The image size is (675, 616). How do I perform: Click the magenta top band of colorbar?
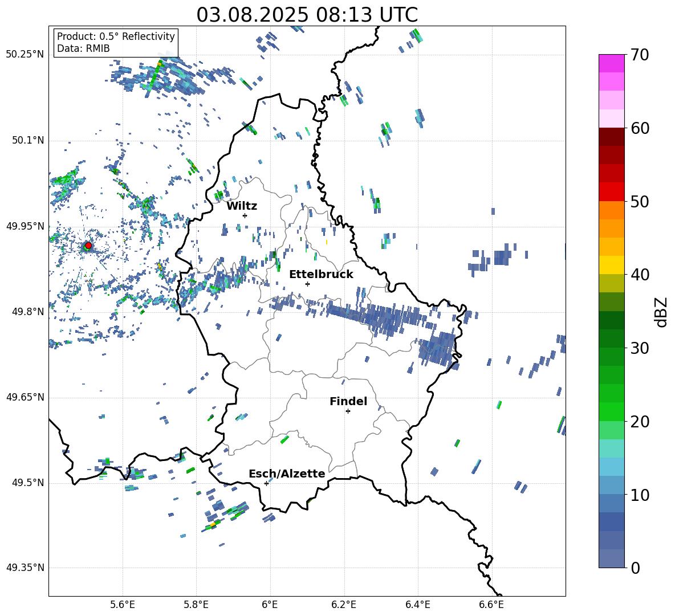pos(611,63)
